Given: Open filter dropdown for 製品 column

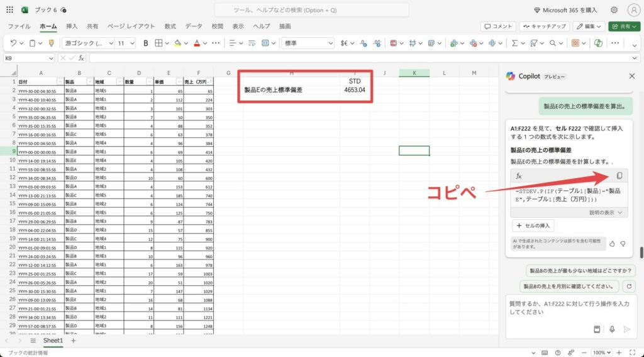Looking at the screenshot, I should coord(90,82).
